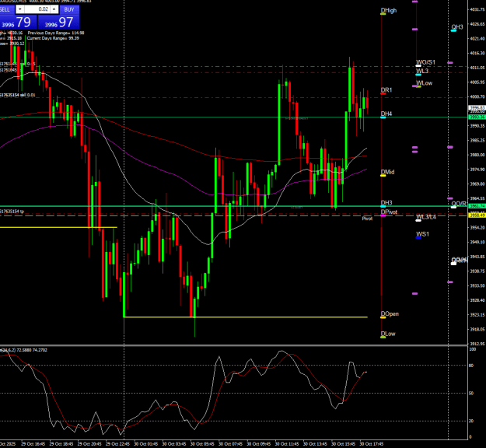Decrease lot volume with the down arrow
The image size is (486, 448).
click(20, 9)
